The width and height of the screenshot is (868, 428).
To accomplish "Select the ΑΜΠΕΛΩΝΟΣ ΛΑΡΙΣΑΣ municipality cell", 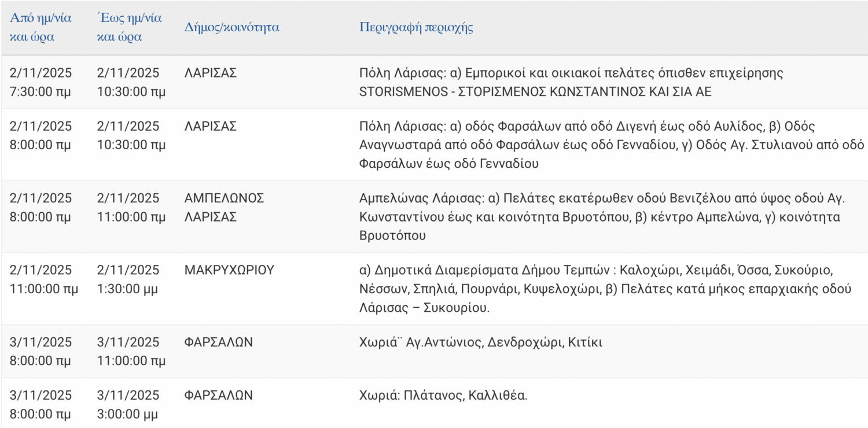I will [224, 207].
